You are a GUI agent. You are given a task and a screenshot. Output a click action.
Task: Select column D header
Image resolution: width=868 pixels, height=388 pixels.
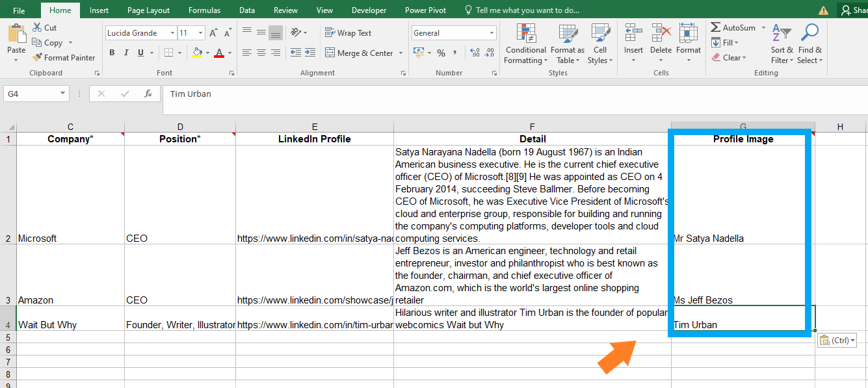180,127
